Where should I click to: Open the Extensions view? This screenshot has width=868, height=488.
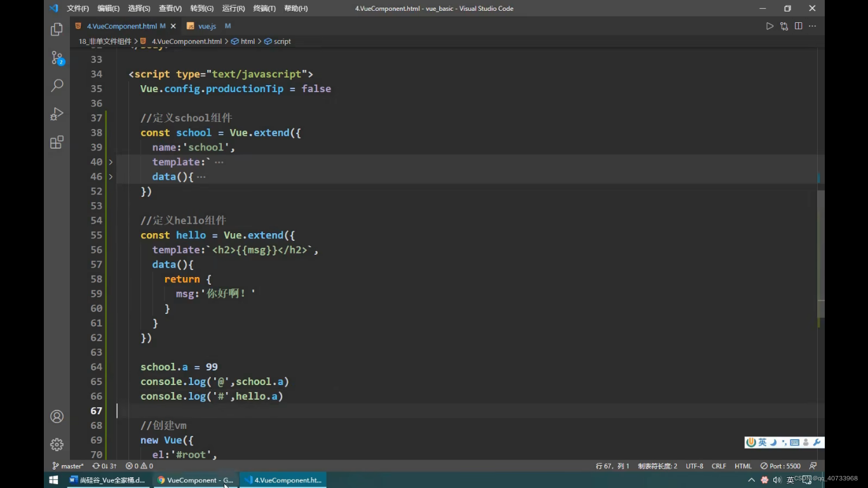click(x=57, y=142)
